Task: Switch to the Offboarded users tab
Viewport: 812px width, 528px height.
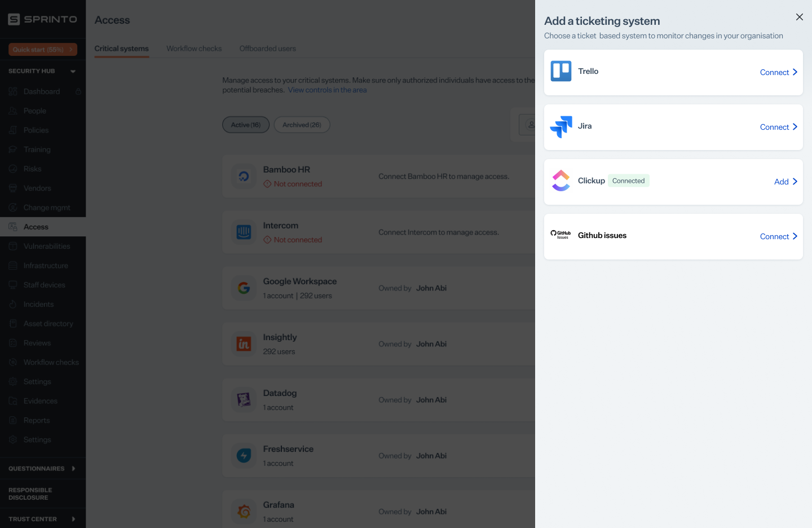Action: pos(268,49)
